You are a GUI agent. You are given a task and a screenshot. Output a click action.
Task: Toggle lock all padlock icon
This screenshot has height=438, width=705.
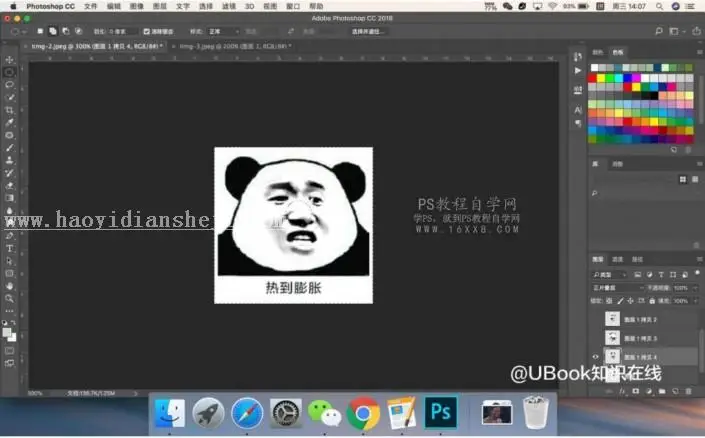coord(652,301)
